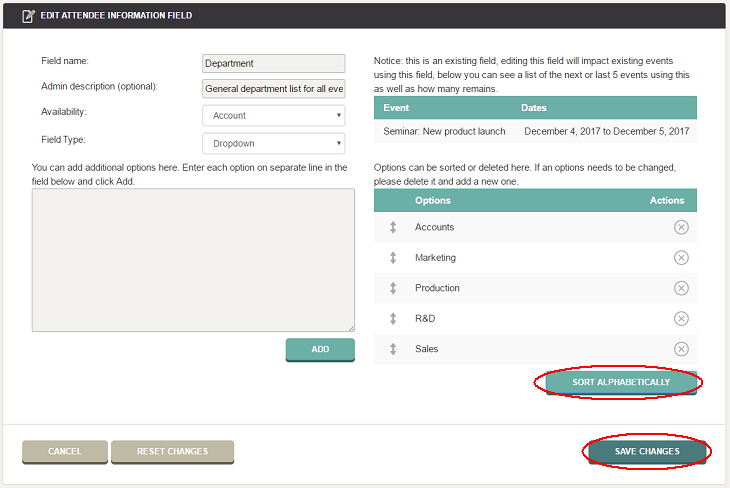Delete the Production option

click(x=681, y=288)
